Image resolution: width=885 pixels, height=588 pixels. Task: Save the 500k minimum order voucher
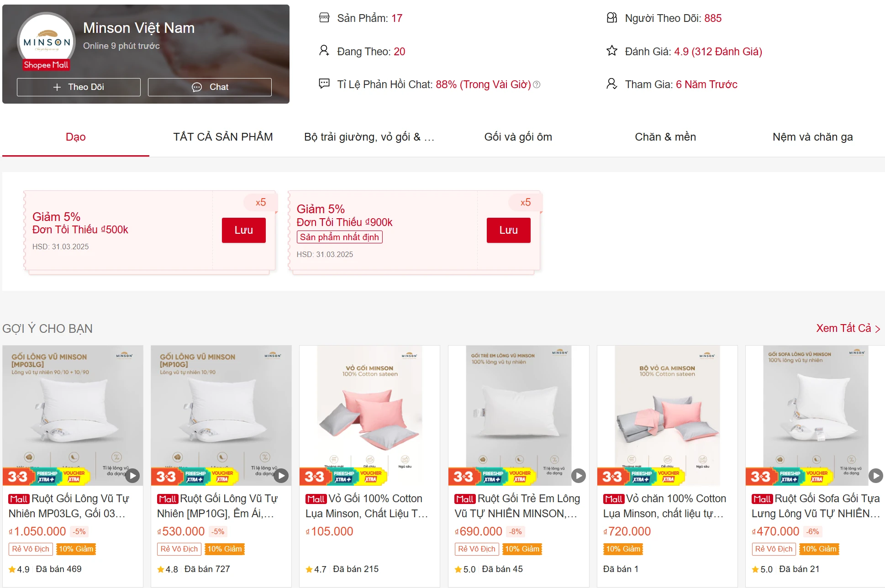pos(243,230)
